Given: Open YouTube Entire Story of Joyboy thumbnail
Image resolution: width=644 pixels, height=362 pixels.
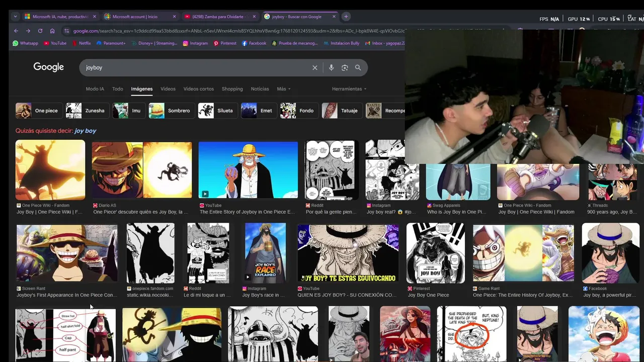Looking at the screenshot, I should coord(248,170).
